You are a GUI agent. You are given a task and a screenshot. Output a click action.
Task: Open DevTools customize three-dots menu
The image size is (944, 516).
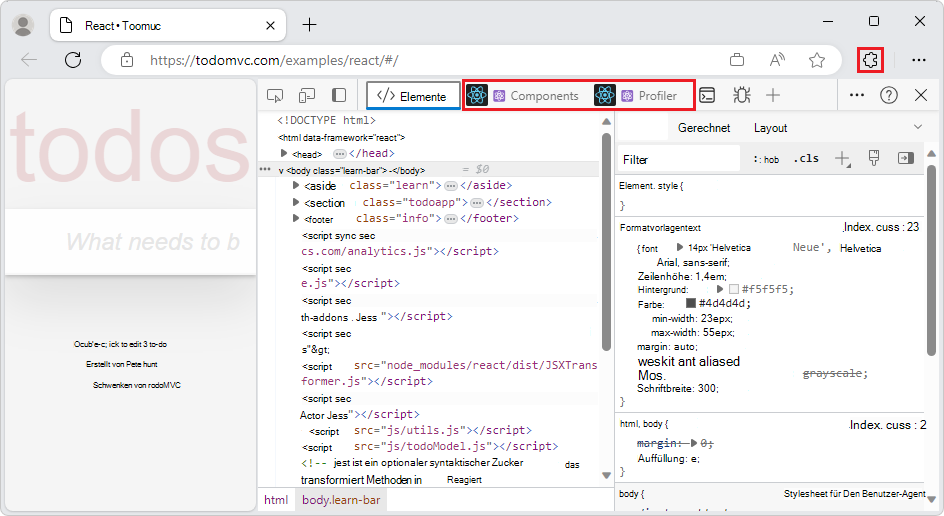pyautogui.click(x=857, y=95)
